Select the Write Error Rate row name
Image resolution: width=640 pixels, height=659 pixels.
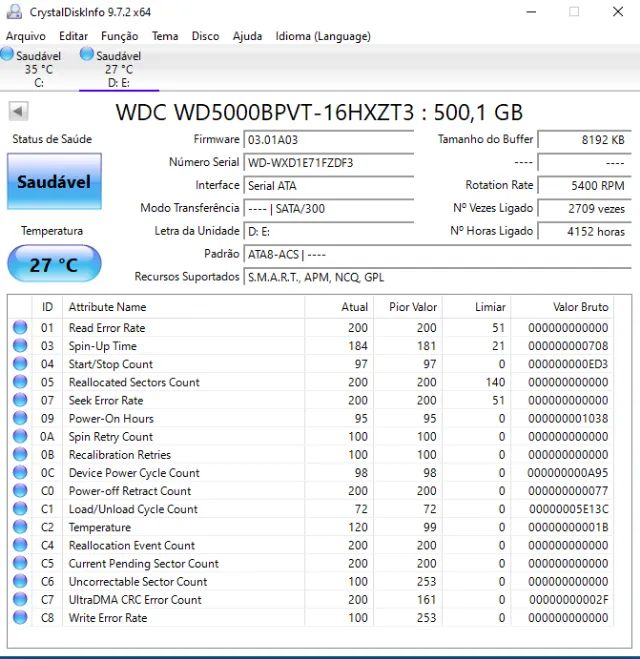[x=108, y=618]
